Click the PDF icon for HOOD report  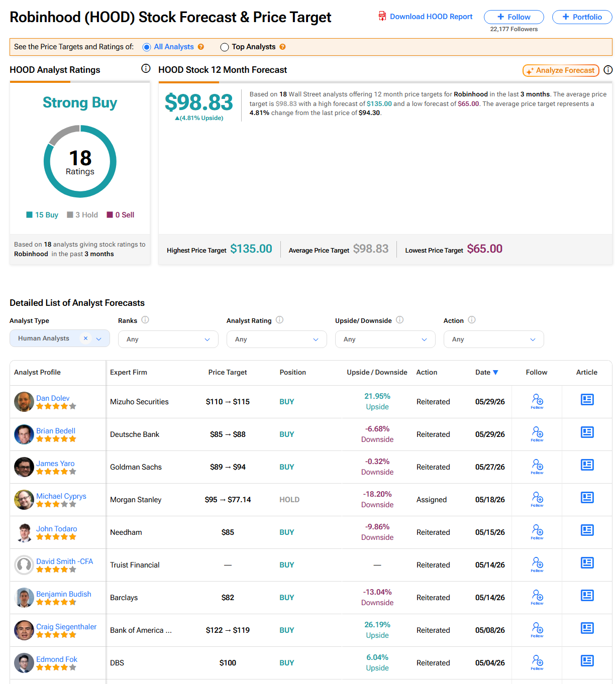coord(382,16)
